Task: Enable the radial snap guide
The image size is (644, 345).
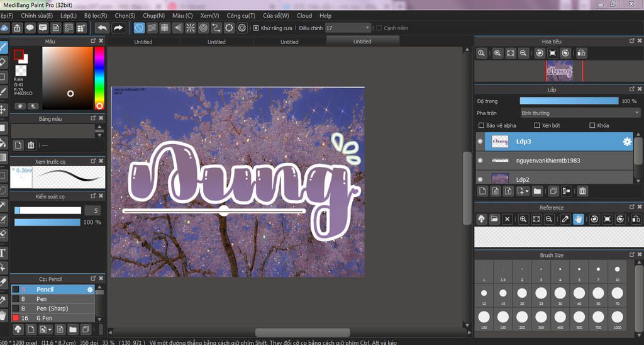Action: coord(191,28)
